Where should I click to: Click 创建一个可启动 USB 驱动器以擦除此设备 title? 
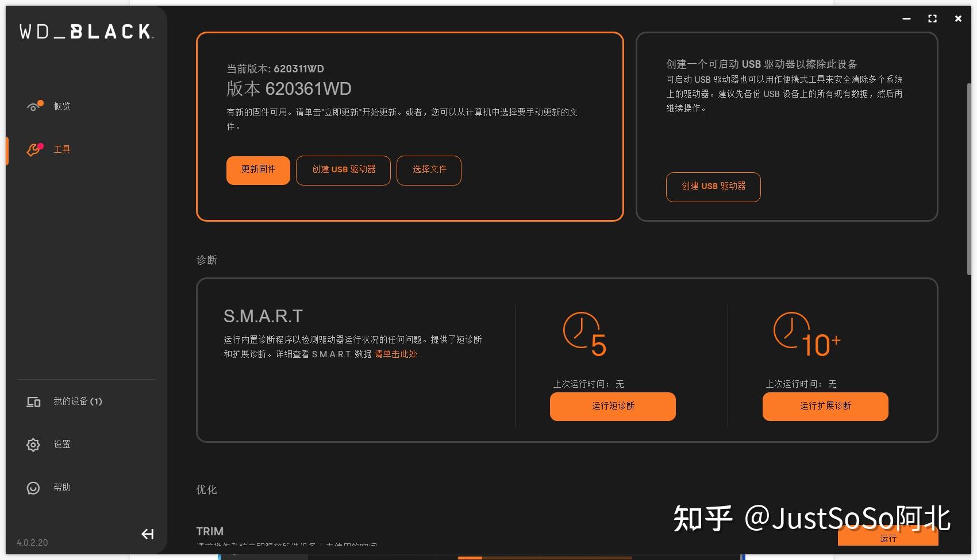click(x=761, y=64)
